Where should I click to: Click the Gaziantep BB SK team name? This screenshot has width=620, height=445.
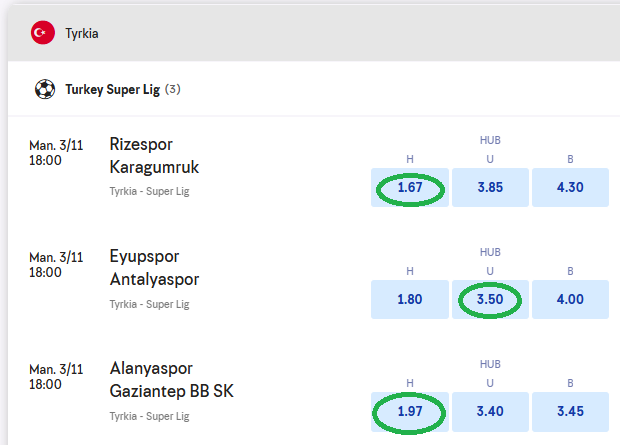(172, 390)
